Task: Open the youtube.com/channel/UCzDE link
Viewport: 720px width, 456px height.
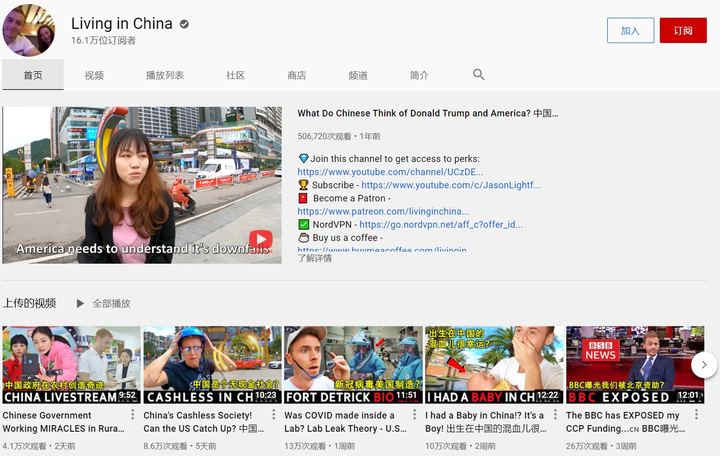Action: pyautogui.click(x=390, y=172)
